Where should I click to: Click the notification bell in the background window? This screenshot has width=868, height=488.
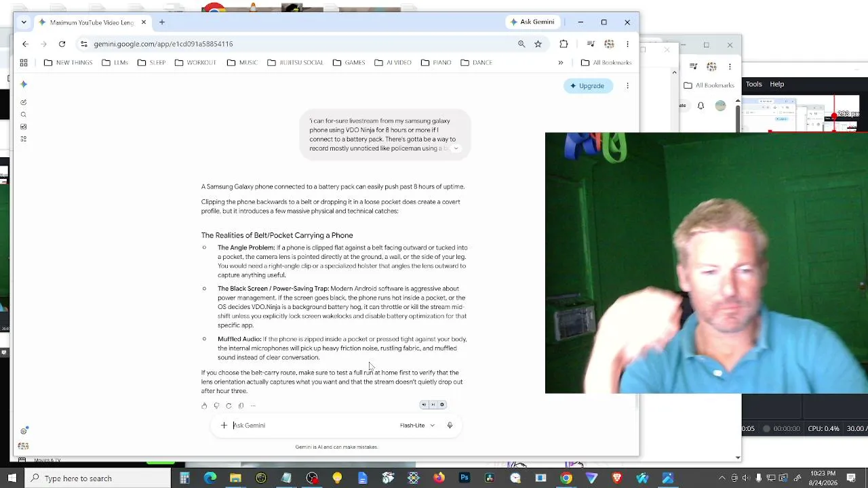(701, 106)
